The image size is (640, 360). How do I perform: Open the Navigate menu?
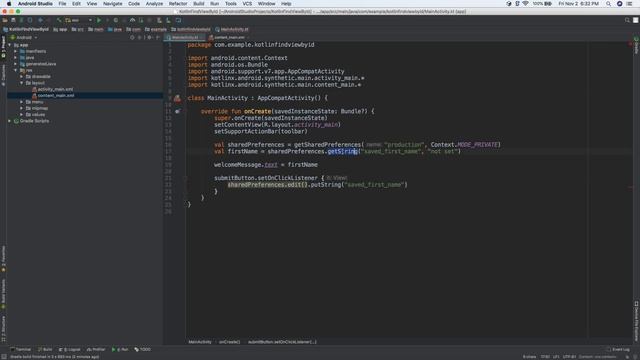tap(112, 4)
